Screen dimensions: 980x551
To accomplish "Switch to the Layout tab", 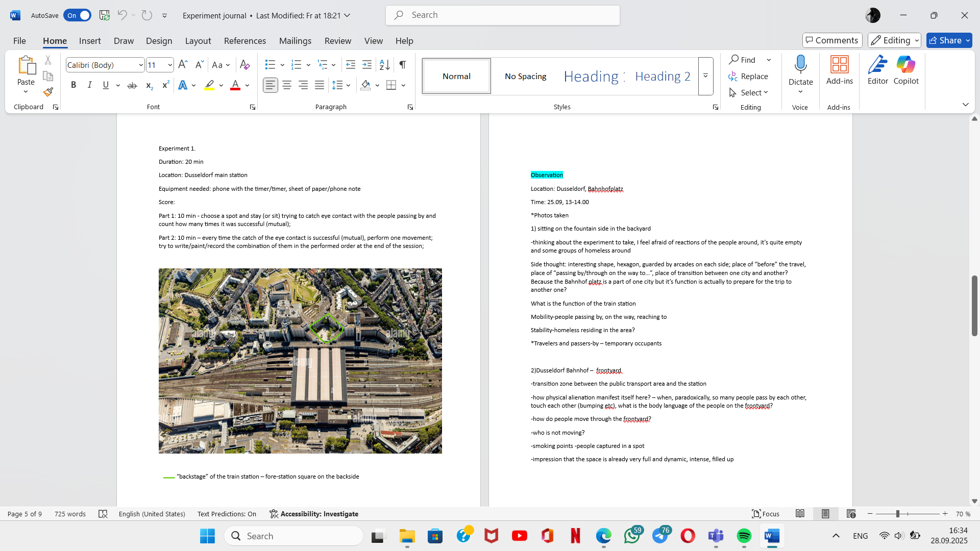I will click(198, 41).
